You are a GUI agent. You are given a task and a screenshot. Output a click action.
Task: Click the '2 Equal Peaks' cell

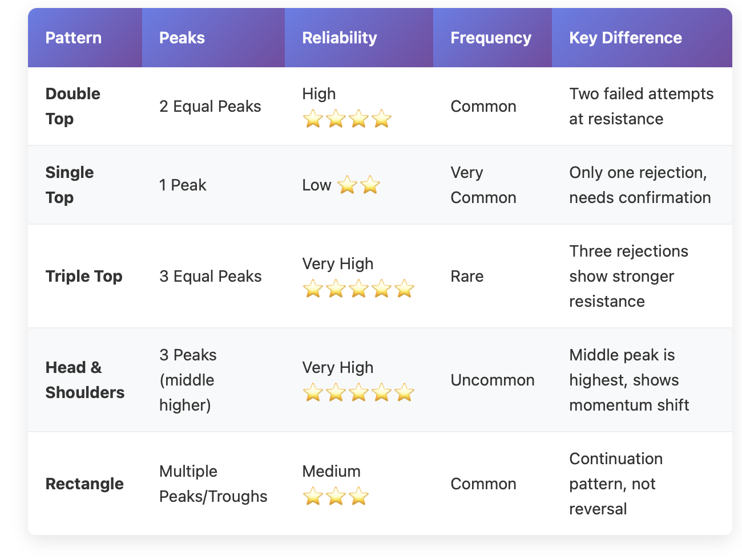coord(210,106)
